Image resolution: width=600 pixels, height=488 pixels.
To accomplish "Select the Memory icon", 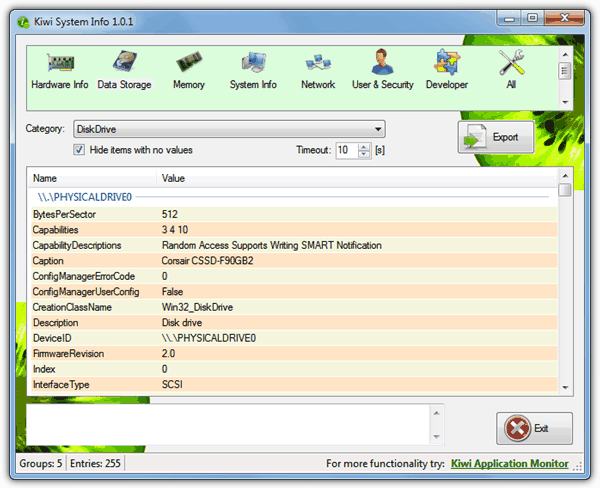I will click(x=188, y=69).
